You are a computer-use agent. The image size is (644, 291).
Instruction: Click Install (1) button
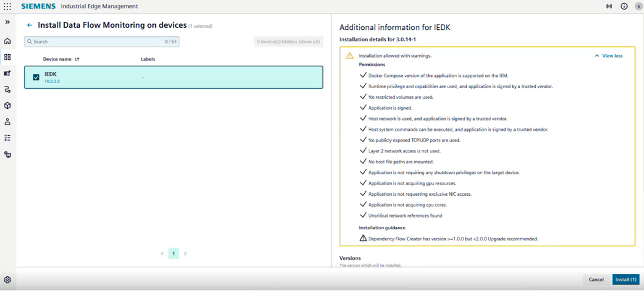[x=626, y=279]
